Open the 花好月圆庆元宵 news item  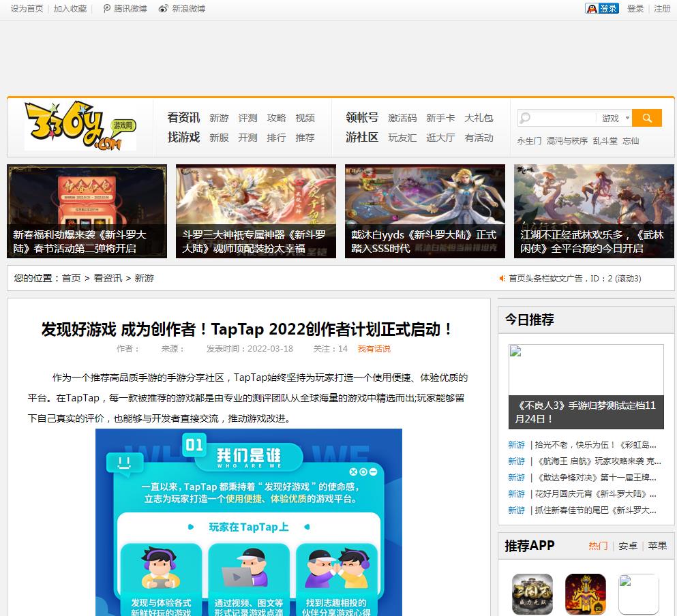(595, 494)
